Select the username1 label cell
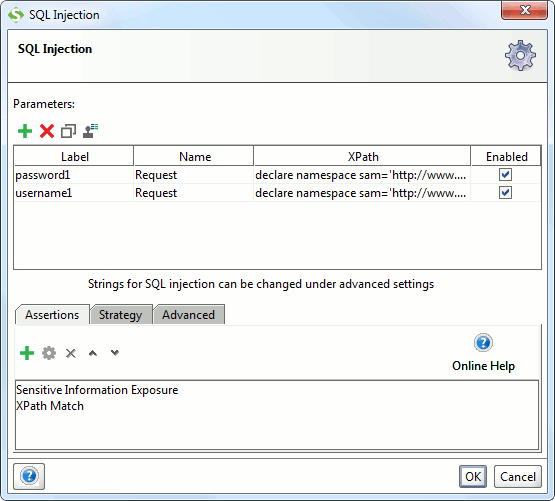 point(74,193)
